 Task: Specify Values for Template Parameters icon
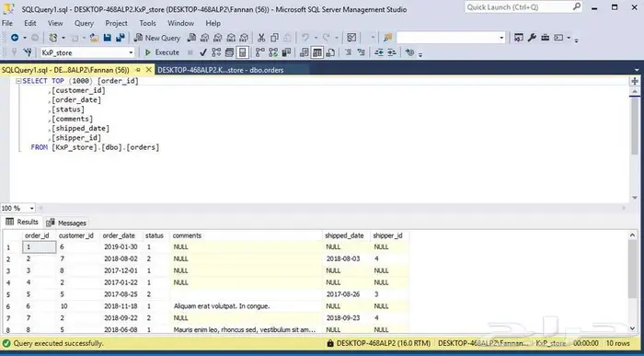pyautogui.click(x=409, y=52)
